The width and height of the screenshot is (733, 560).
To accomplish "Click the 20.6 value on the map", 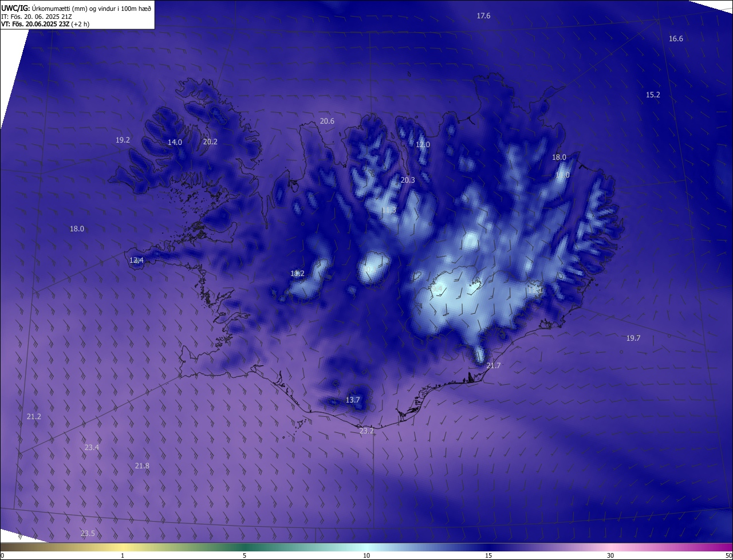I will point(327,121).
